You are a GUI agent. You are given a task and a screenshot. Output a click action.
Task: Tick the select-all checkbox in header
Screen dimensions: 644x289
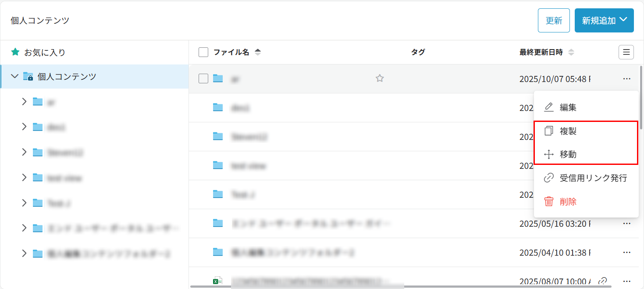[203, 52]
